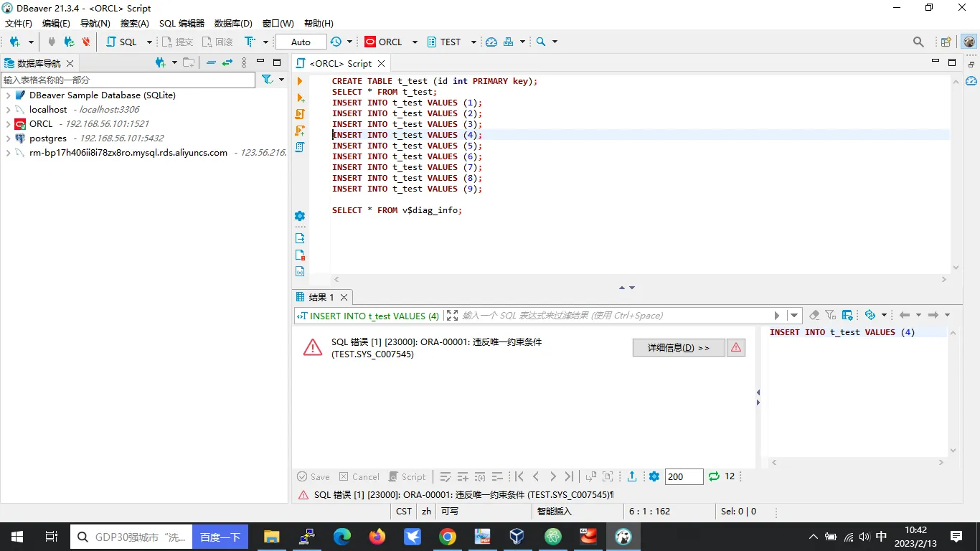Open the 导航(N) menu

point(95,24)
